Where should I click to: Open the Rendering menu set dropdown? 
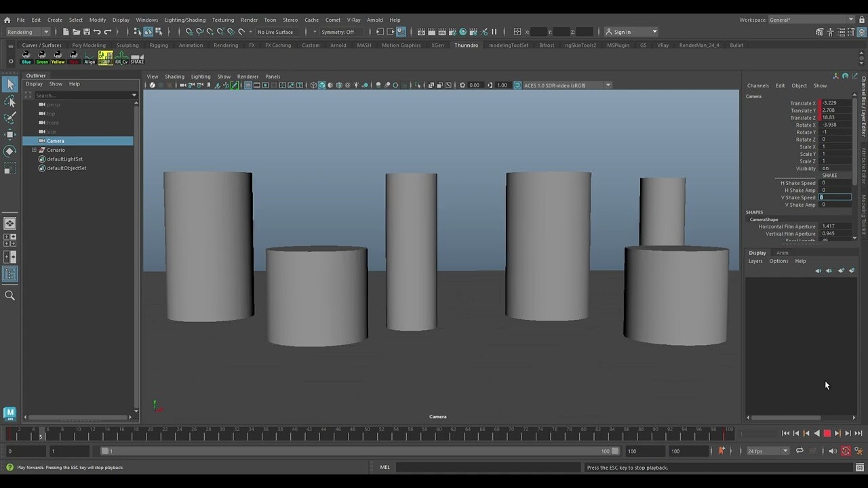tap(27, 32)
